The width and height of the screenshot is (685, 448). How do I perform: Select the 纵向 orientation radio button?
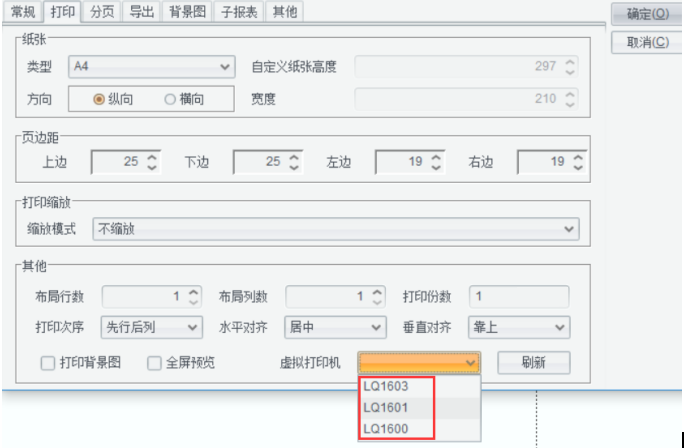[99, 99]
